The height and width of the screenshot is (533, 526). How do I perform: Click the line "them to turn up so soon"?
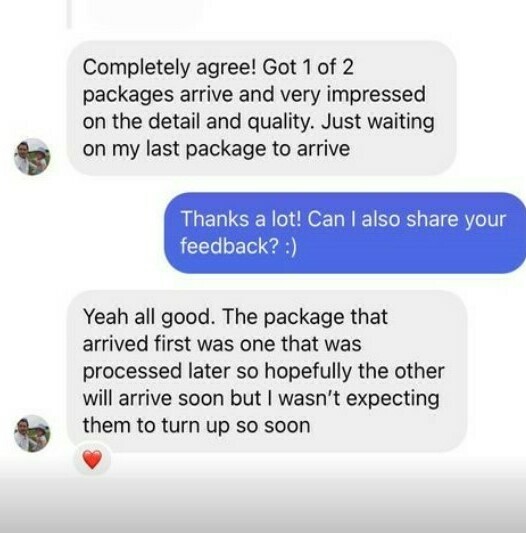click(197, 426)
